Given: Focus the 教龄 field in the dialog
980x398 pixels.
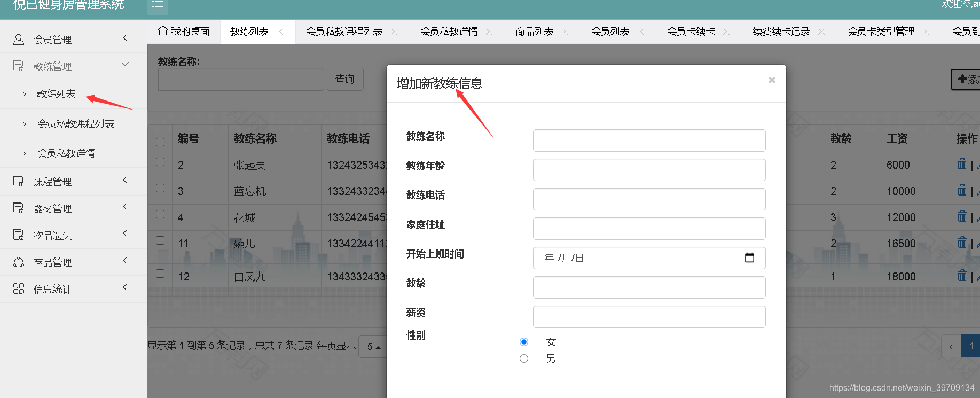Looking at the screenshot, I should 649,287.
